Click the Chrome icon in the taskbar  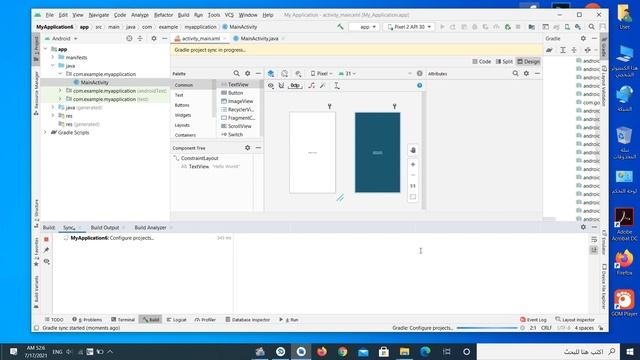tap(342, 351)
